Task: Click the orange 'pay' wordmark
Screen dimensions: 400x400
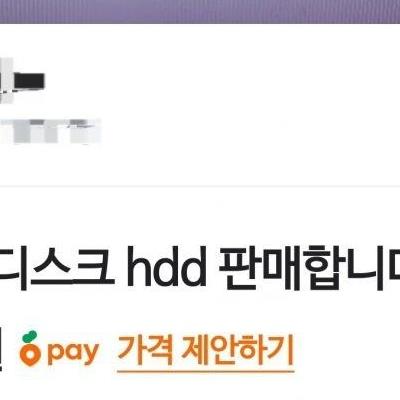Action: coord(73,353)
